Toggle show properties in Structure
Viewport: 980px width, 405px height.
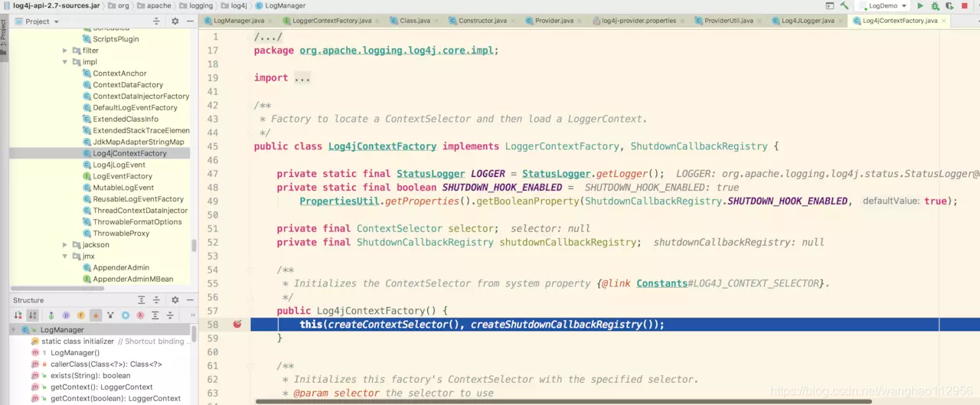click(x=66, y=315)
